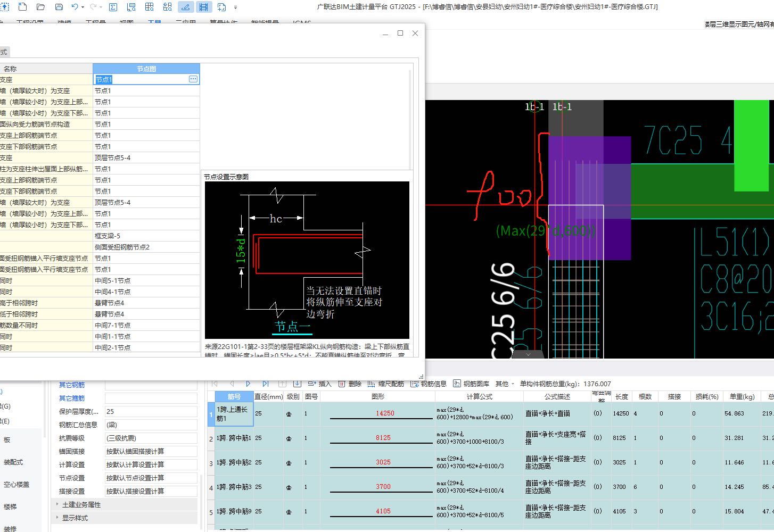Move rebar row down arrow icon
Screen dimensions: 774x532
point(297,384)
